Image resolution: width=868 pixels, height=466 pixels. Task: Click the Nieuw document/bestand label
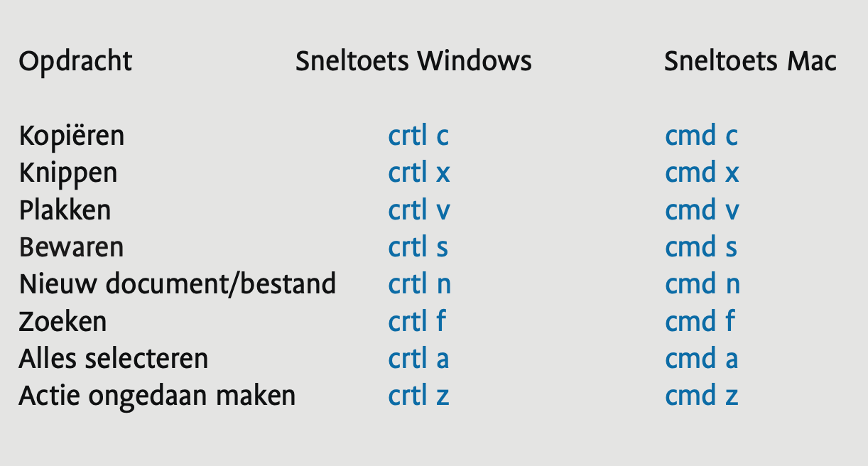pos(178,284)
